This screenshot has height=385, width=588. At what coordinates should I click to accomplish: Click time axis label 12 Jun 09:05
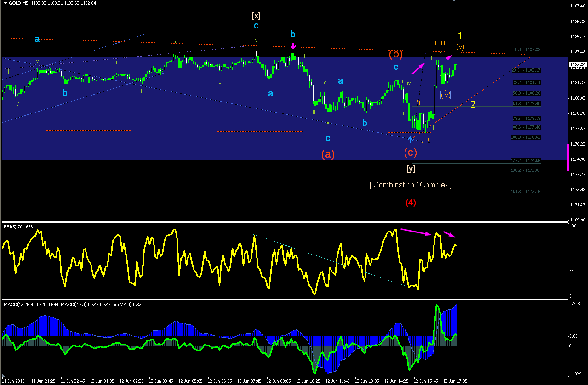279,381
